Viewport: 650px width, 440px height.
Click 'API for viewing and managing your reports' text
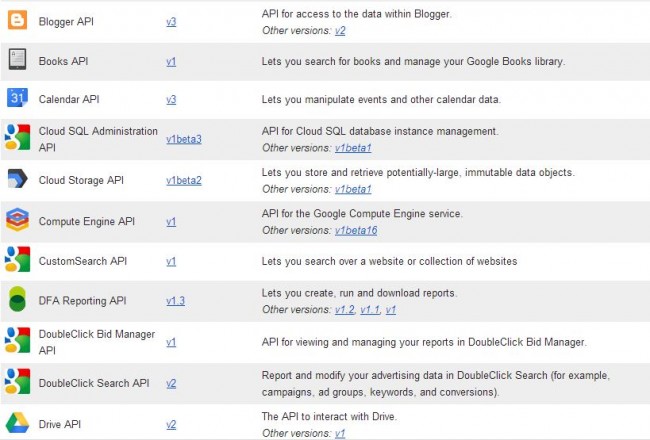pos(424,342)
